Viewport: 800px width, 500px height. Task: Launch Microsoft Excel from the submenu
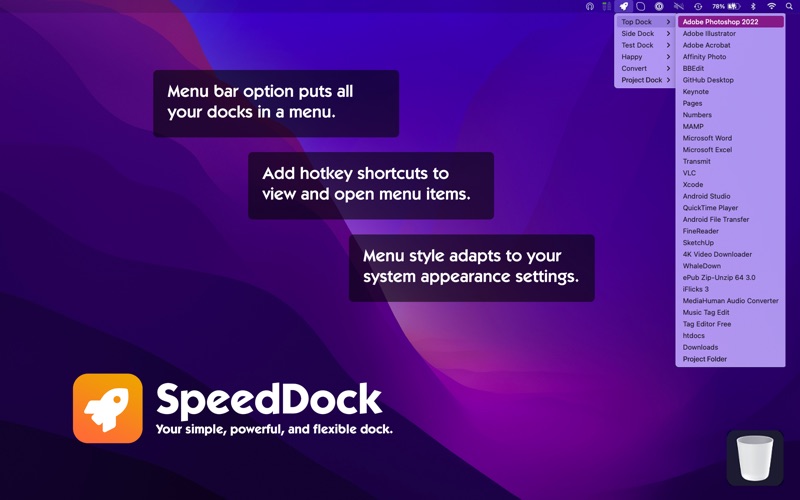click(x=731, y=150)
